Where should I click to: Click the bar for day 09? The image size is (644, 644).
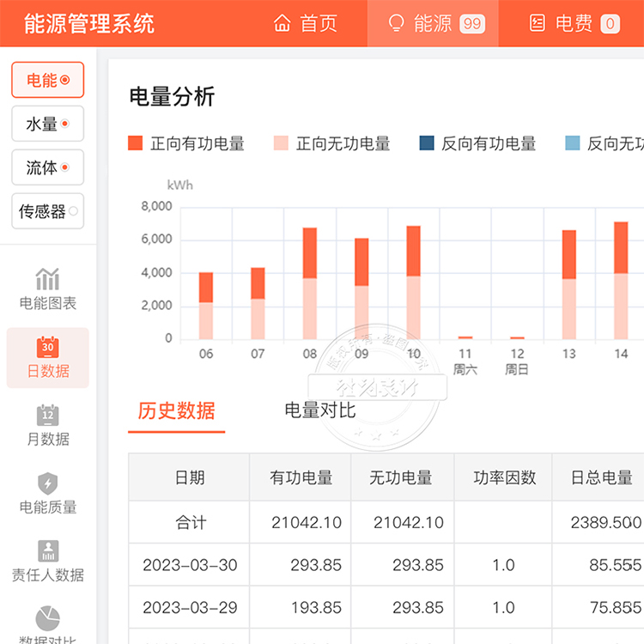(x=361, y=289)
